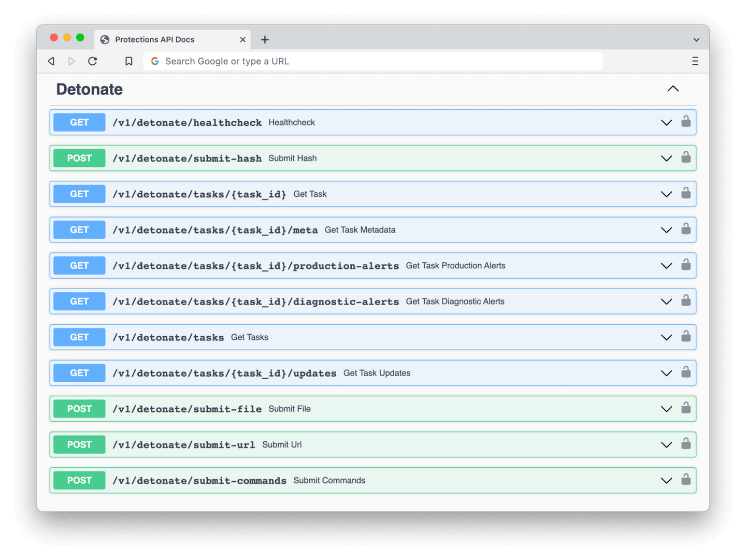
Task: Click the POST button for submit-url
Action: [79, 444]
